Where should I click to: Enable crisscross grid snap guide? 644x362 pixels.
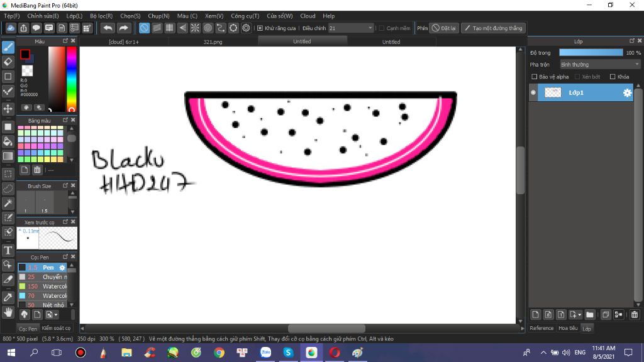tap(170, 28)
